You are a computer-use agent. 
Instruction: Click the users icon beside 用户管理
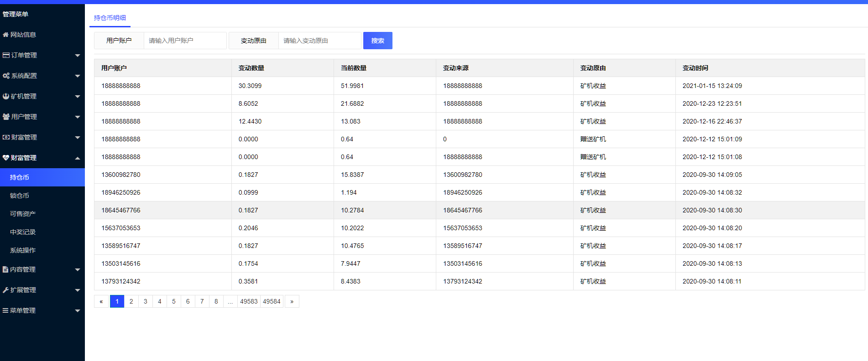pyautogui.click(x=6, y=117)
